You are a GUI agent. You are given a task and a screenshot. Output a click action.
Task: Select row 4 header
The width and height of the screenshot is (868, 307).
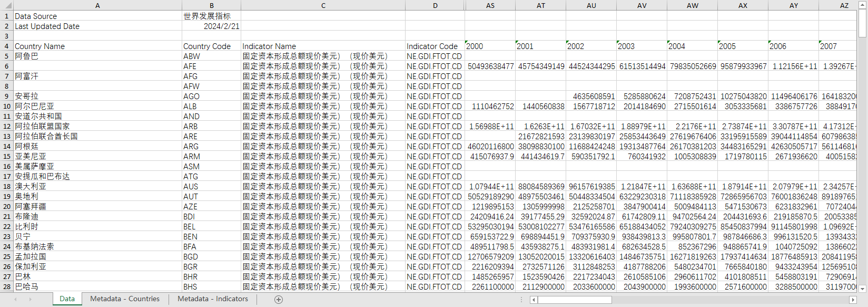tap(6, 46)
